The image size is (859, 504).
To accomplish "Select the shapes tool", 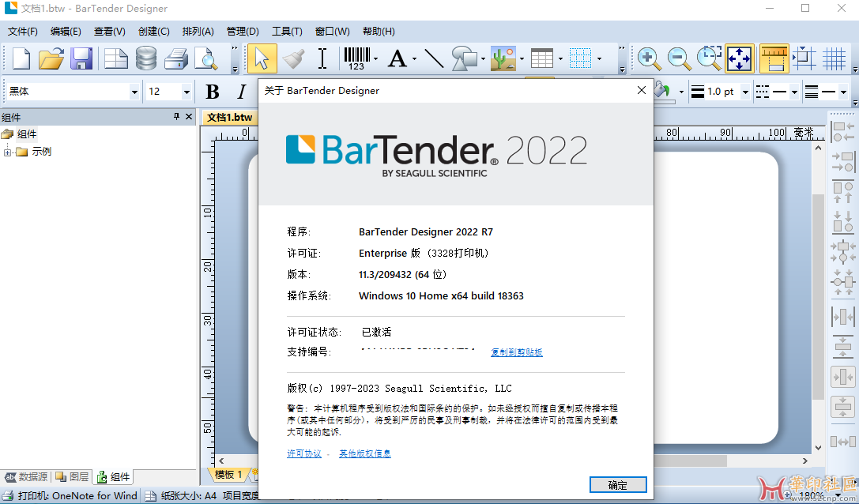I will [x=464, y=58].
